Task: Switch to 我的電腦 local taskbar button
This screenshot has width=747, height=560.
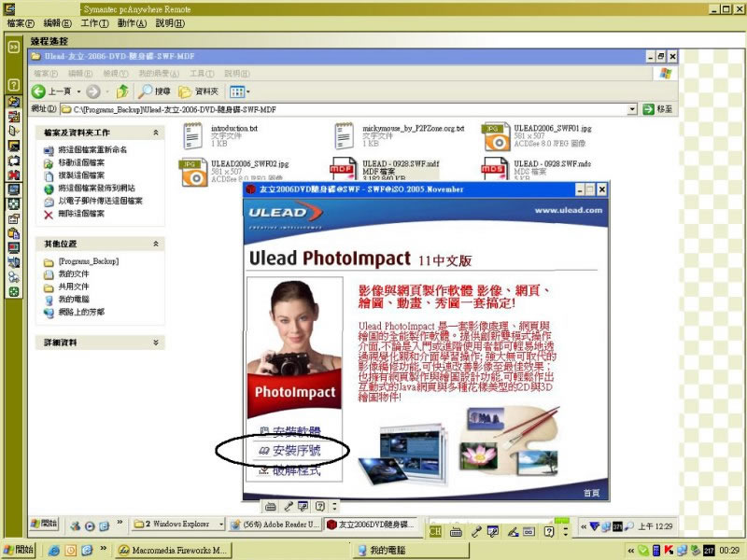Action: pos(411,551)
